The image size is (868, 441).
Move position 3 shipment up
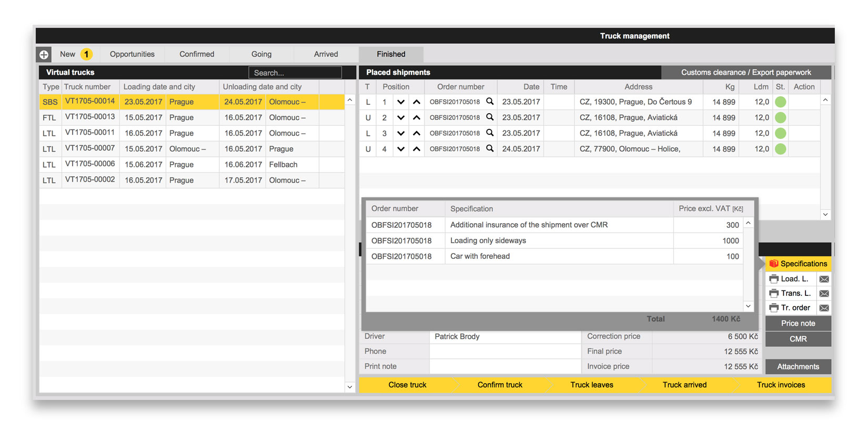point(417,134)
